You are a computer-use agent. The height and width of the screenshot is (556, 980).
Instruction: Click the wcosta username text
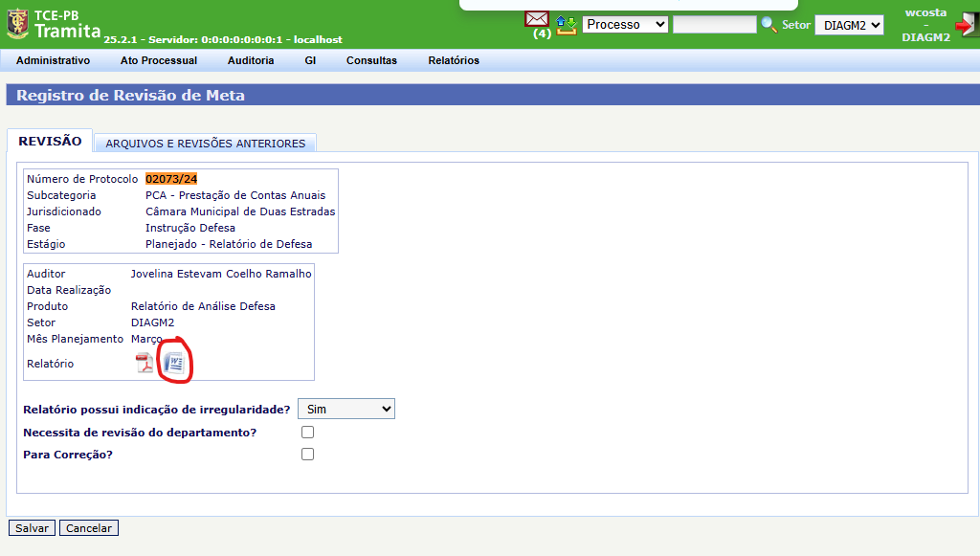click(925, 12)
